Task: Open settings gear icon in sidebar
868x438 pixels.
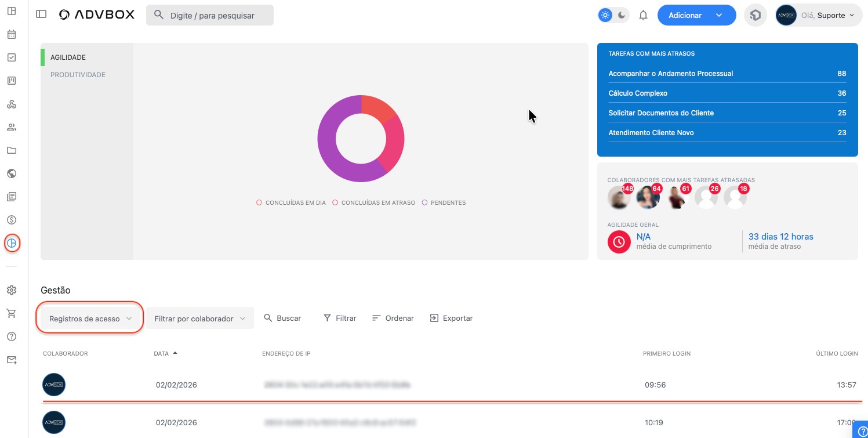Action: [x=12, y=290]
